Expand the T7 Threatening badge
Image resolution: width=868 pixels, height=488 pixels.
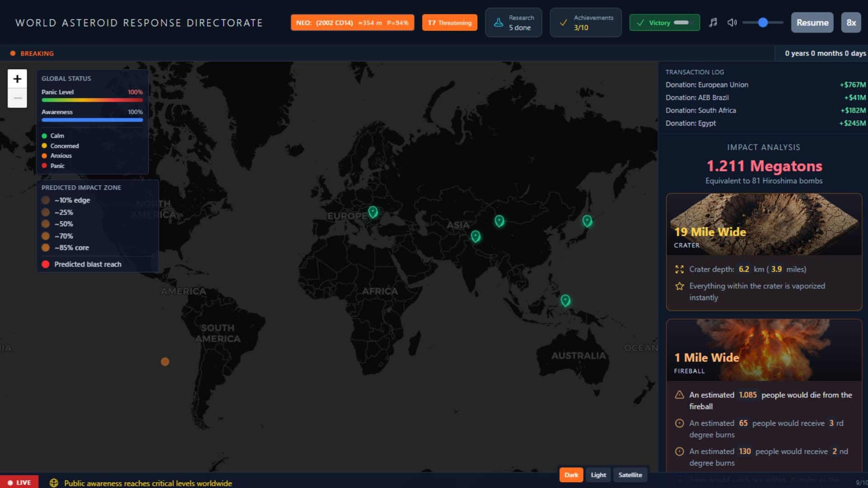click(449, 23)
